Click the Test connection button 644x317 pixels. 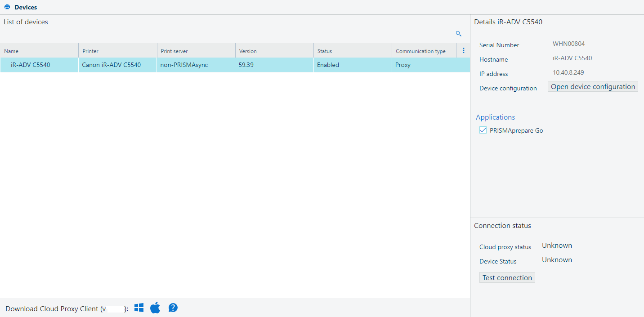pos(507,278)
